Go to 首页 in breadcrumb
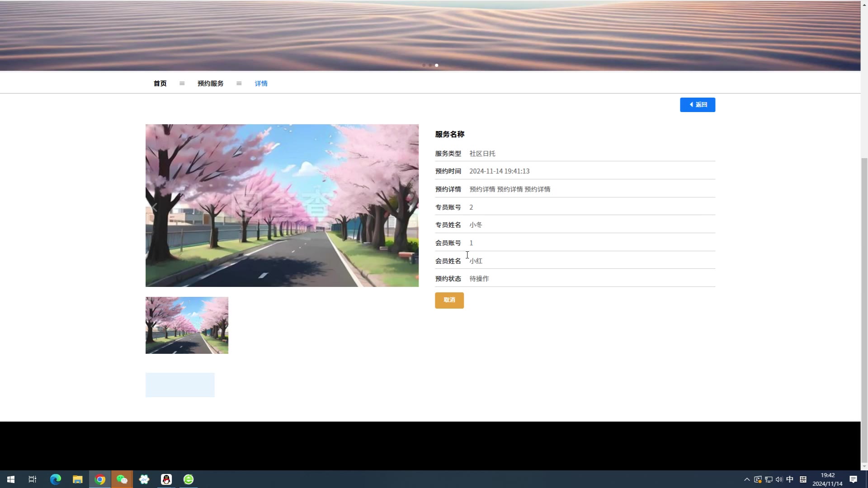Image resolution: width=868 pixels, height=488 pixels. point(160,84)
